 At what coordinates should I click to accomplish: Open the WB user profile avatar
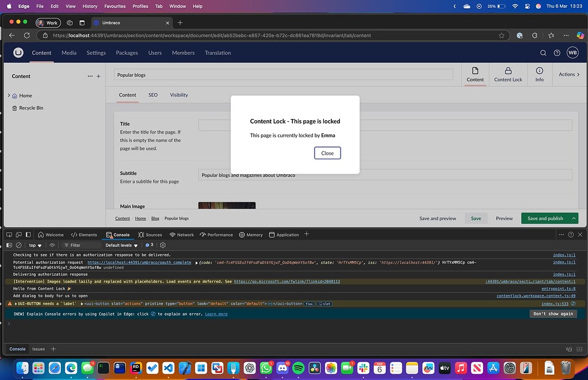coord(572,52)
